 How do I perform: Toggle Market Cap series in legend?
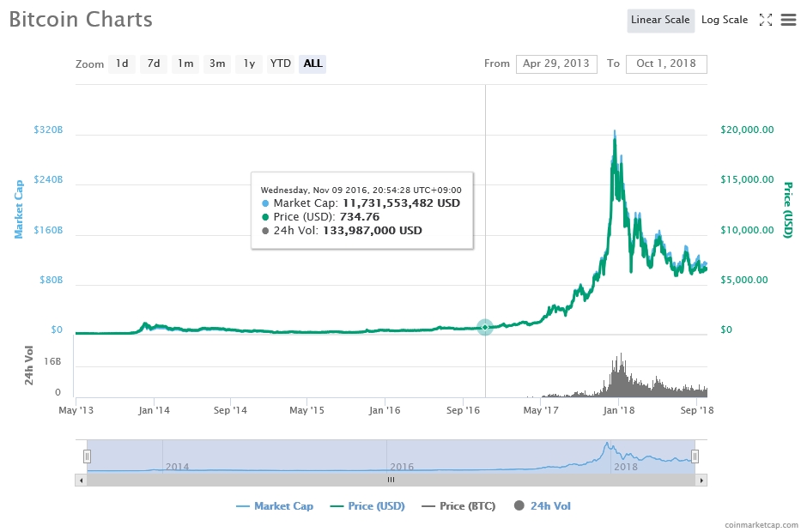pyautogui.click(x=275, y=506)
